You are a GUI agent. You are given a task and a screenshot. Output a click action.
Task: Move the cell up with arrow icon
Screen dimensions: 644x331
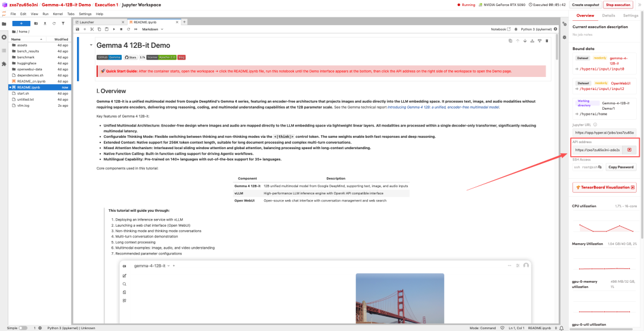pyautogui.click(x=518, y=41)
